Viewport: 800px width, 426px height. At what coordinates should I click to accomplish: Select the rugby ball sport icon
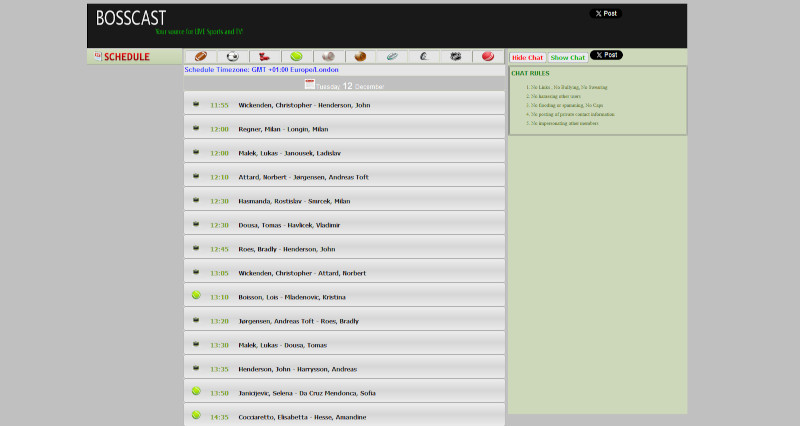(392, 56)
